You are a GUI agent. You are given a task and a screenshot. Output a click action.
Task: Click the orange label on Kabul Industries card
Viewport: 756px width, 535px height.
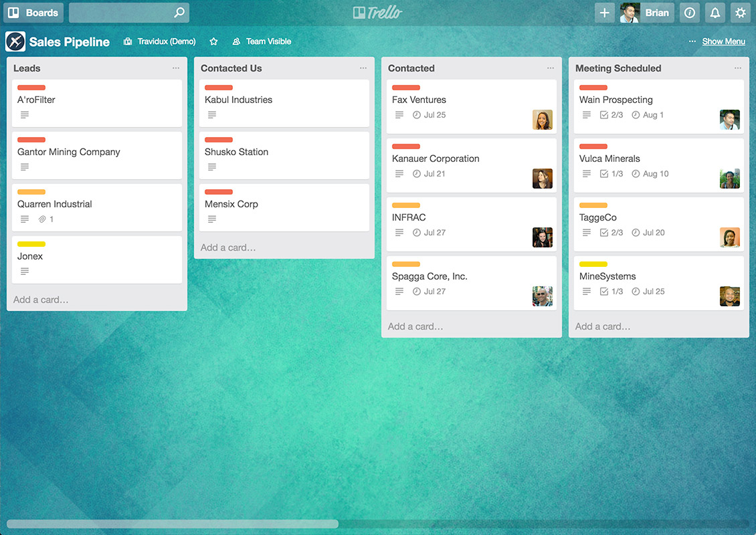point(219,88)
